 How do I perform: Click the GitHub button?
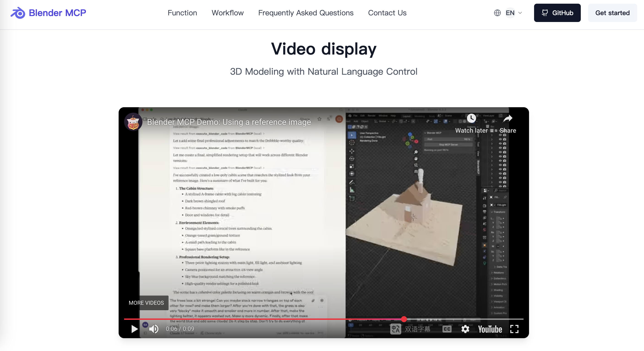pos(557,13)
